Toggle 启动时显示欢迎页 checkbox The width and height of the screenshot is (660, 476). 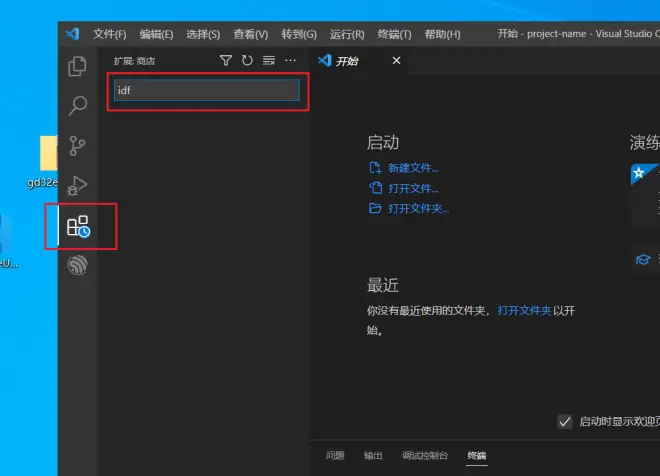point(564,421)
